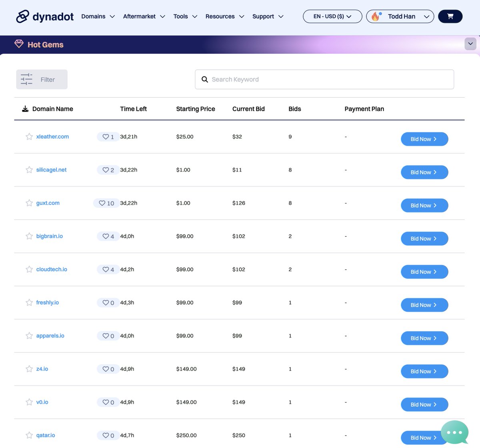This screenshot has width=480, height=448.
Task: Click the download icon beside Domain Name
Action: click(x=25, y=109)
